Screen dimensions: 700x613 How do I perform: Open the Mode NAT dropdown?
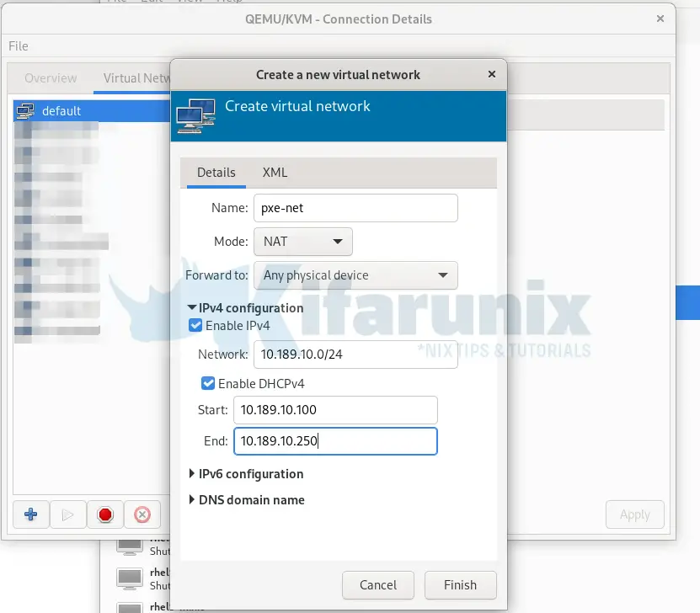(303, 242)
